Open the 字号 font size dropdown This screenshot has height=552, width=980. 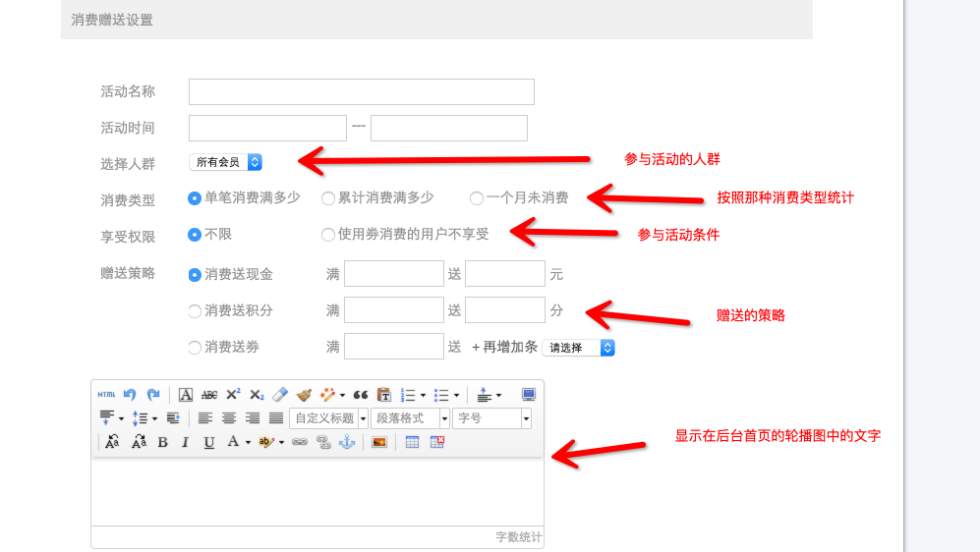[x=491, y=418]
